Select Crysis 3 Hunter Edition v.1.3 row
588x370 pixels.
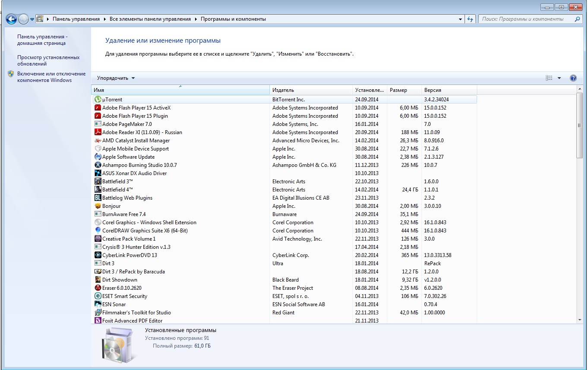284,247
